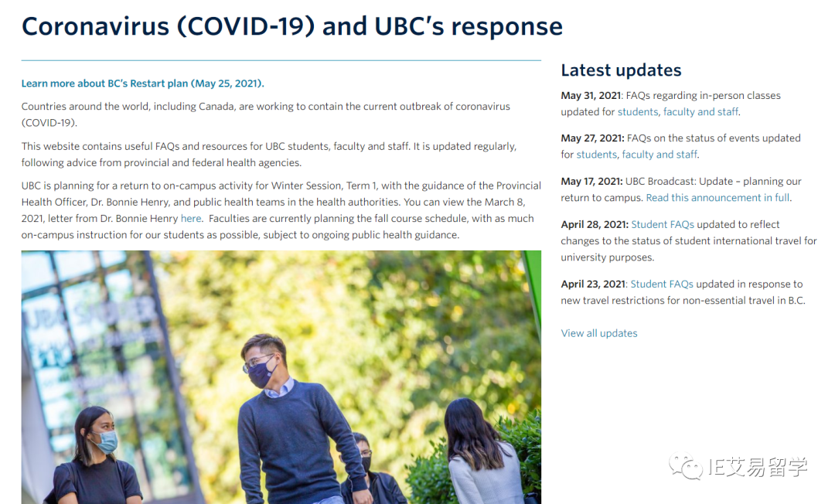Click the 'April 28, 2021' date label
This screenshot has width=835, height=504.
[x=595, y=225]
